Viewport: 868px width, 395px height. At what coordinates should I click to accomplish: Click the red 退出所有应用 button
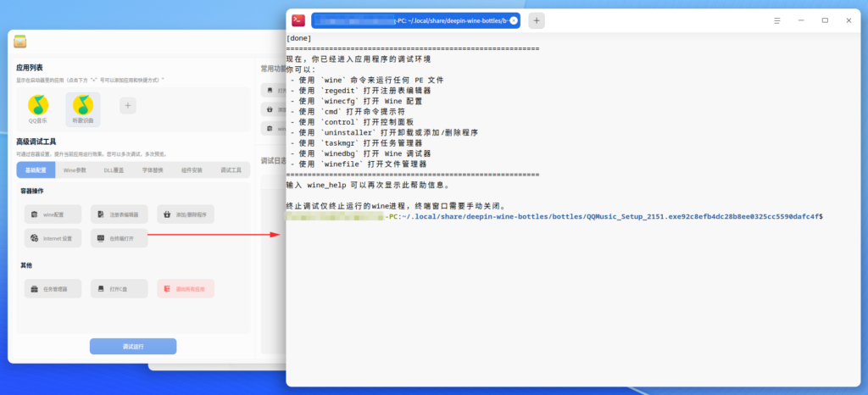click(186, 289)
